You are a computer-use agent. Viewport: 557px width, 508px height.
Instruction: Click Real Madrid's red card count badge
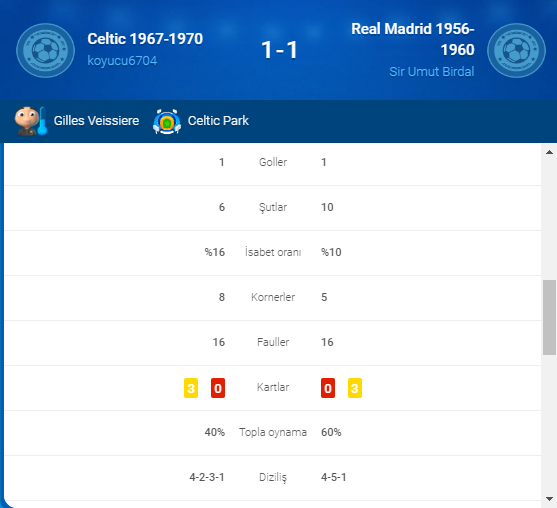pos(328,388)
